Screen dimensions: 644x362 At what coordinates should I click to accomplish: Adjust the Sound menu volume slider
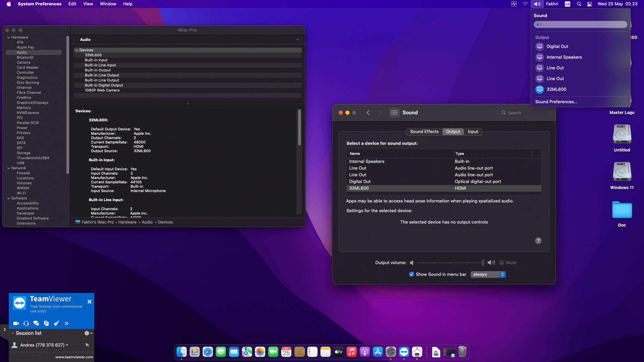(x=580, y=24)
